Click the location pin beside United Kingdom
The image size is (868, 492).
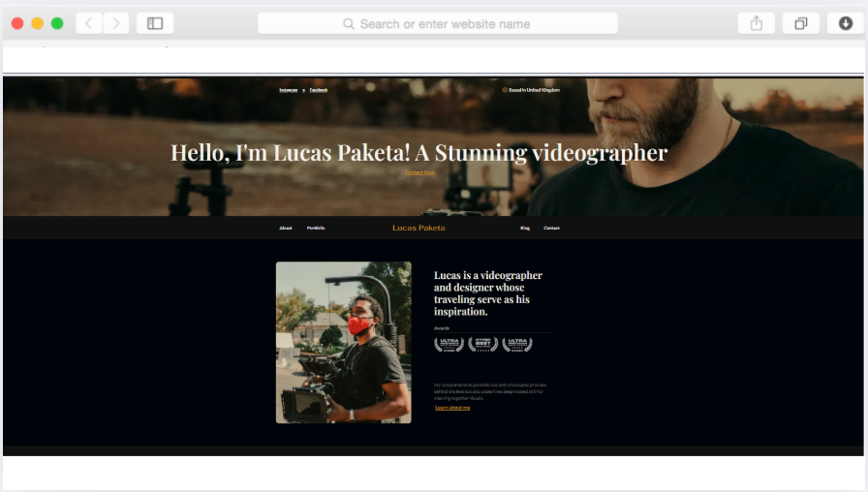[x=505, y=90]
